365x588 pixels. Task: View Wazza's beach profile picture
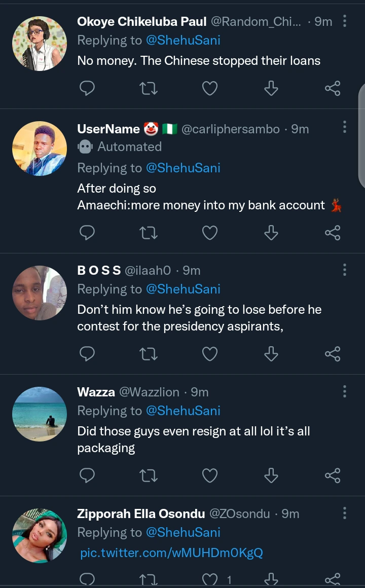click(40, 414)
